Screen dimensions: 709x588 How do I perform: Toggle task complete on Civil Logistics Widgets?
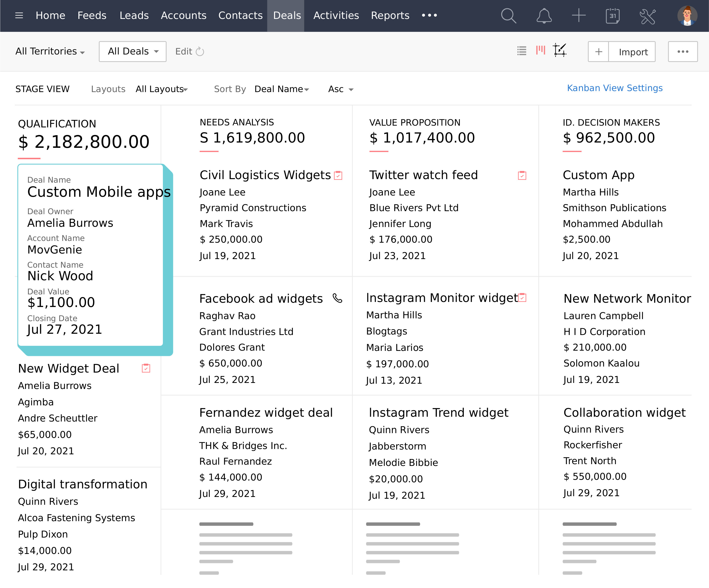[339, 176]
